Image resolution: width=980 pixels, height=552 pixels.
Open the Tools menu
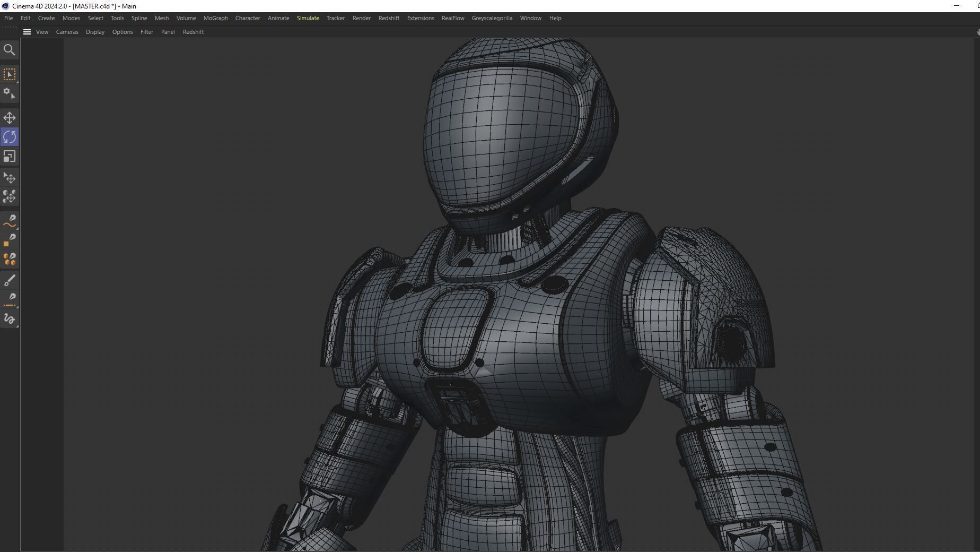117,18
